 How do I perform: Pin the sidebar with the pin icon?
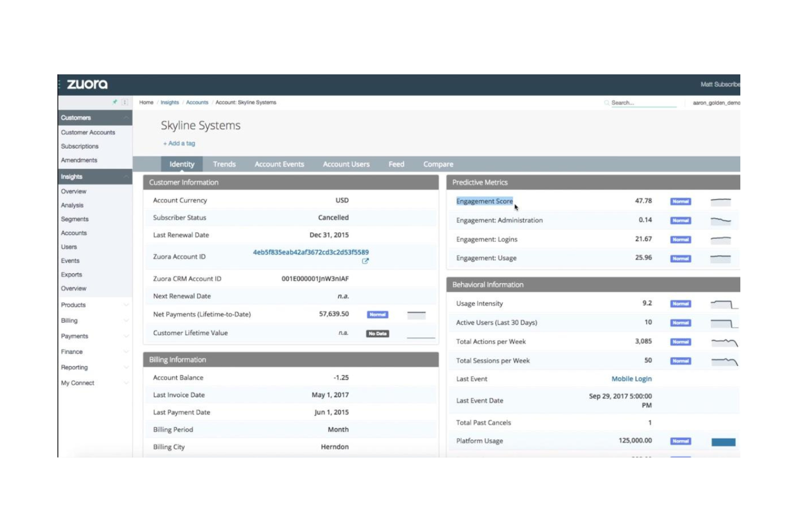point(115,101)
